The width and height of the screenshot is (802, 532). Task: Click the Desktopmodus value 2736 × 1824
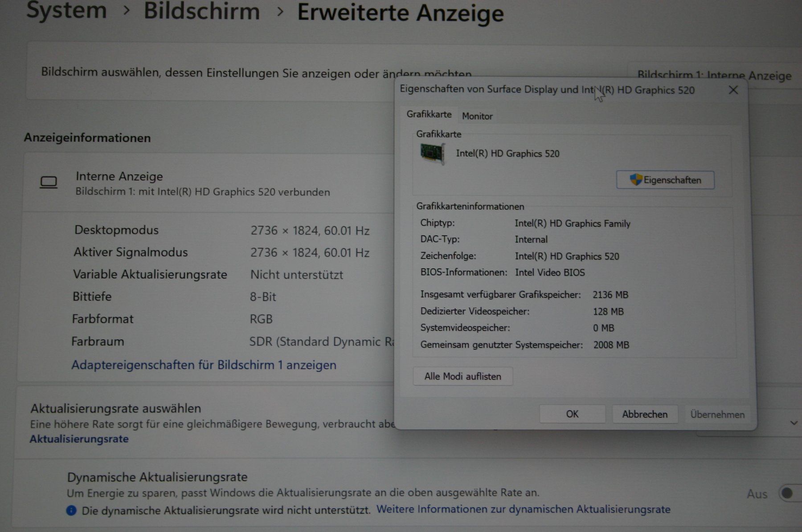310,231
